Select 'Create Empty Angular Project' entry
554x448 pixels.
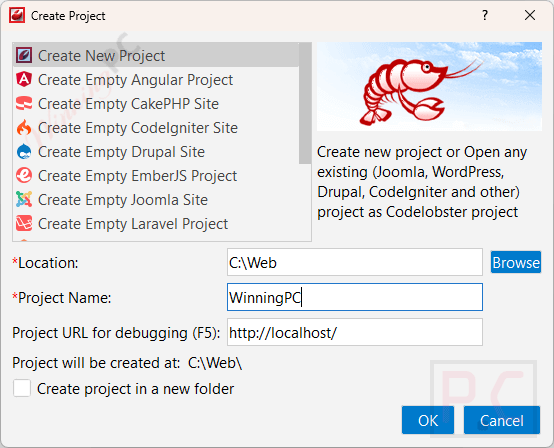(x=155, y=79)
